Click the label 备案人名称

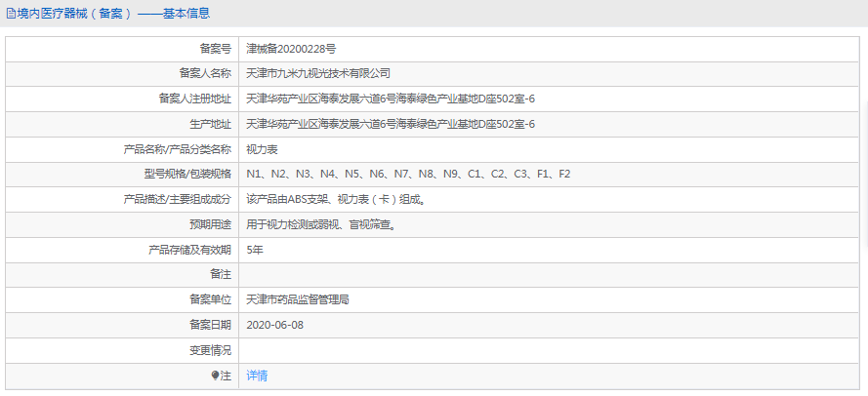click(x=205, y=73)
